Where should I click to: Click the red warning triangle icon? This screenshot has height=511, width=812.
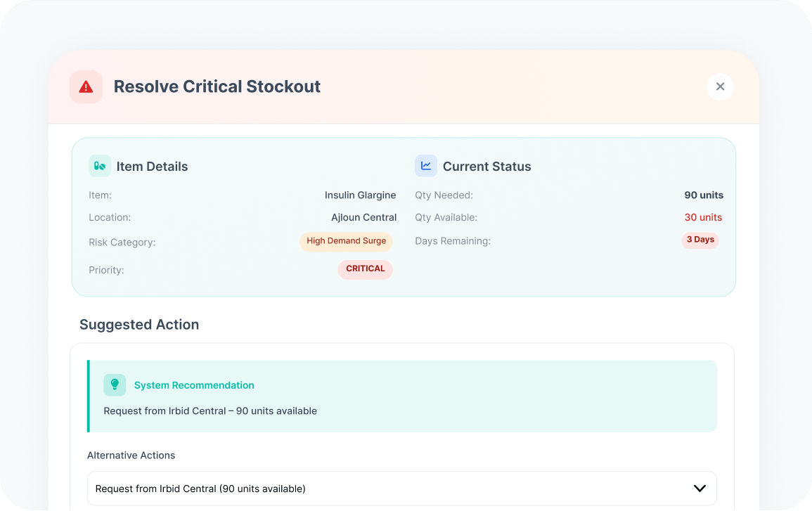pyautogui.click(x=86, y=87)
